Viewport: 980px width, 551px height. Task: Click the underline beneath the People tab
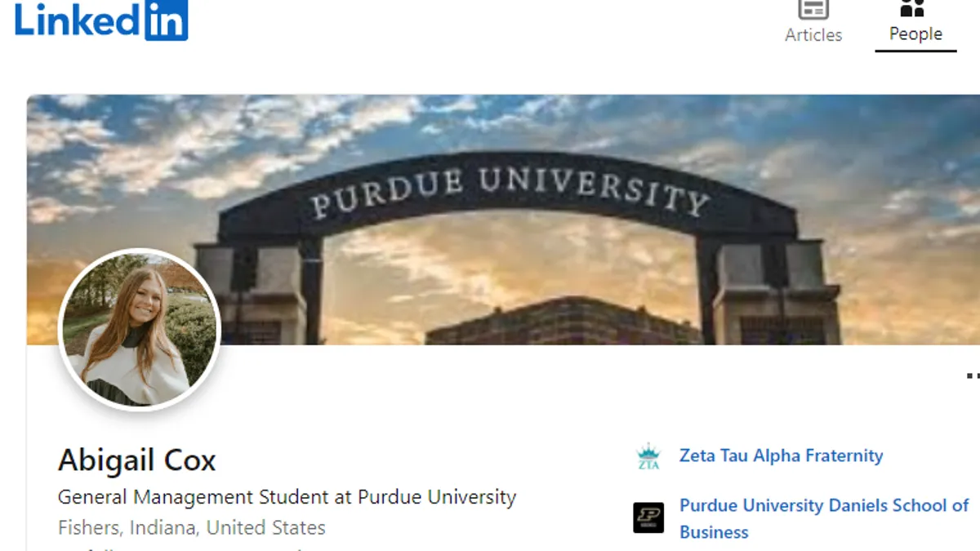[x=915, y=51]
